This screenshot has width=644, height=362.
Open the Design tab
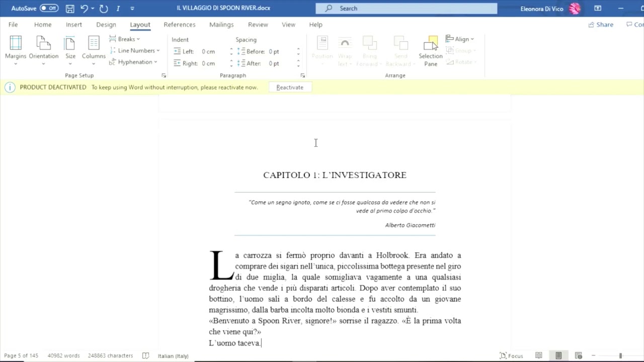[106, 25]
